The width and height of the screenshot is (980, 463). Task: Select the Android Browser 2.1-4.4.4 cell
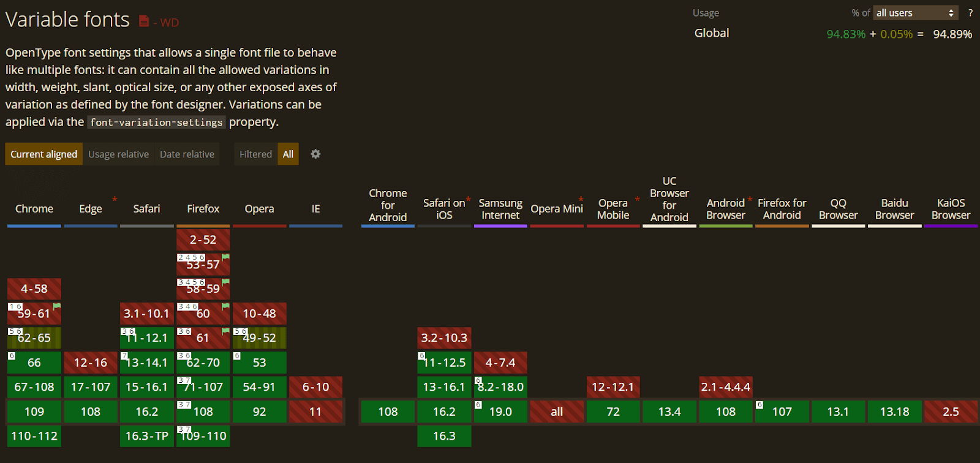(726, 387)
